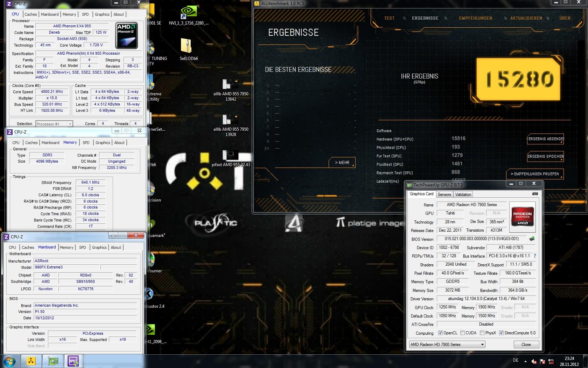Toggle the OpenCL checkbox
The height and width of the screenshot is (368, 588).
[440, 333]
